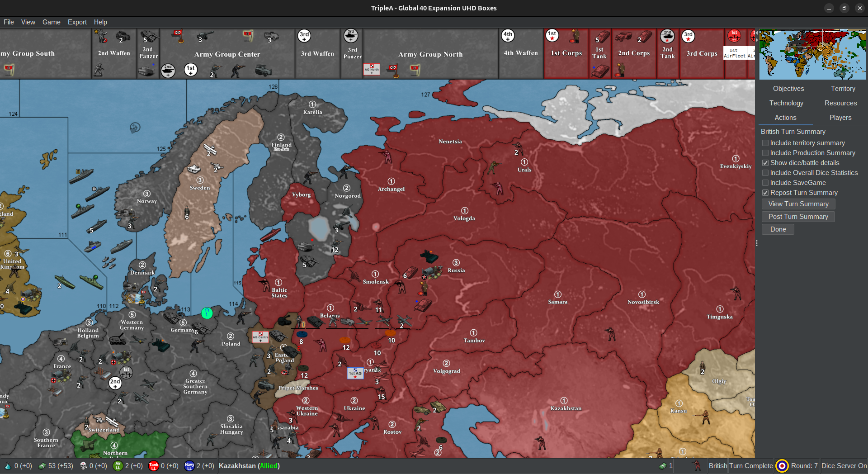The width and height of the screenshot is (868, 474).
Task: Click the 3rd Panzer tank marker icon
Action: point(351,36)
